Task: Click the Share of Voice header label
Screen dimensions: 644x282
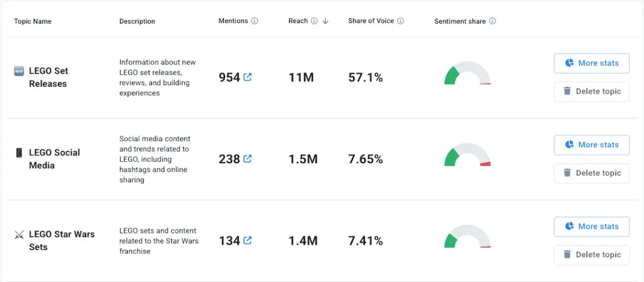Action: [x=371, y=21]
